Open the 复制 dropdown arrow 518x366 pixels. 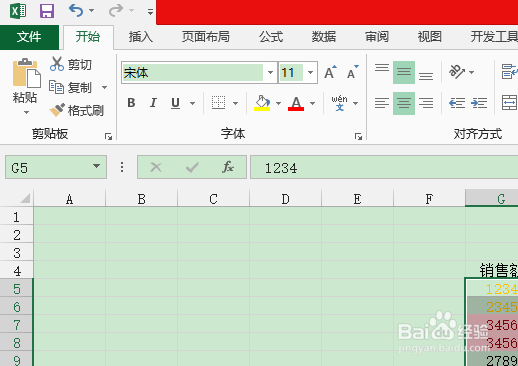tap(105, 88)
